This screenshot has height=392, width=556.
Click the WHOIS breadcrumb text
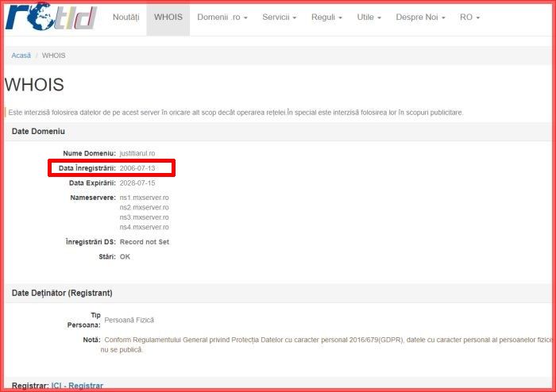pyautogui.click(x=53, y=56)
